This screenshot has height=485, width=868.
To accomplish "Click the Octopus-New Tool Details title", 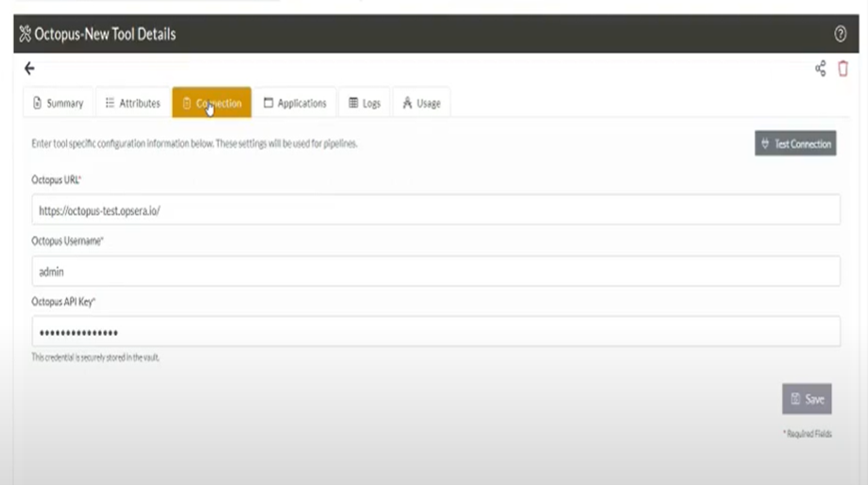I will 105,34.
